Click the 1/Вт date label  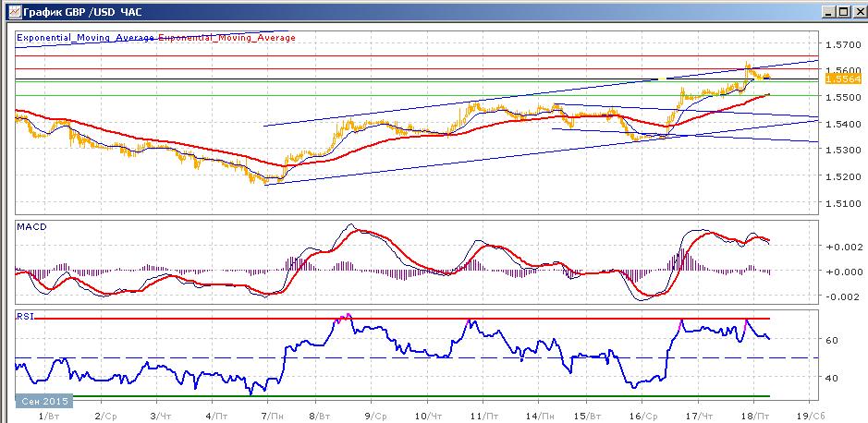[49, 416]
